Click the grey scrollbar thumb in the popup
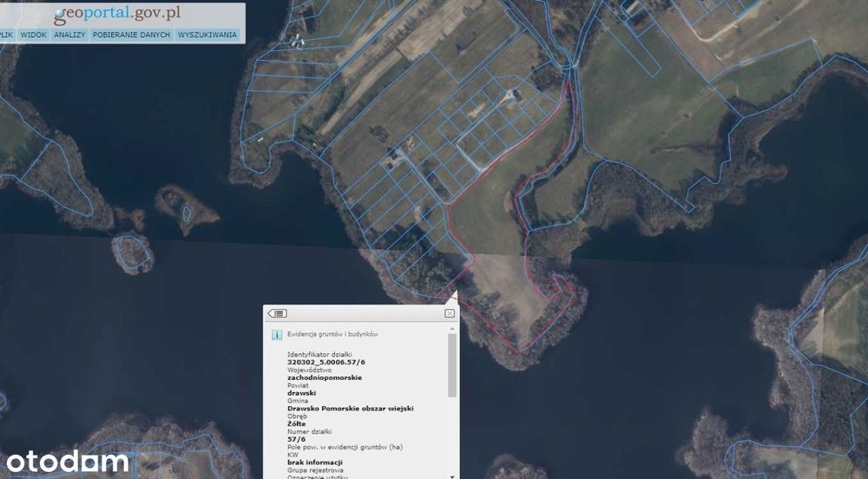This screenshot has width=868, height=479. (x=452, y=365)
